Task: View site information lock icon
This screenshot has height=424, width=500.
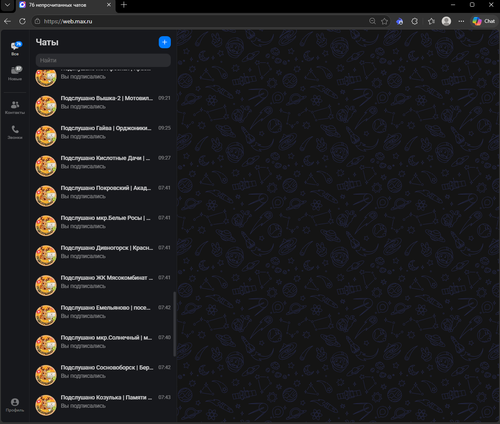Action: tap(37, 21)
